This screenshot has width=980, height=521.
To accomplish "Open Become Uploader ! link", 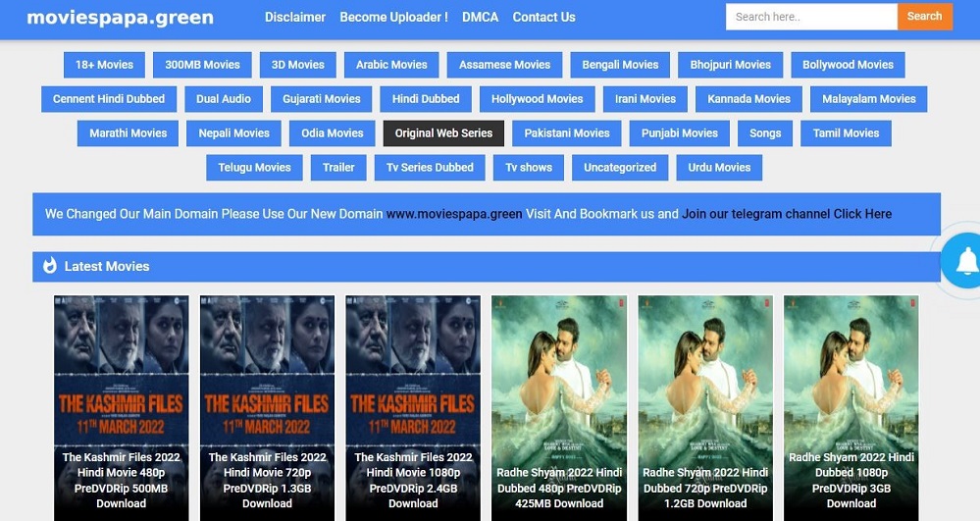I will [x=393, y=18].
